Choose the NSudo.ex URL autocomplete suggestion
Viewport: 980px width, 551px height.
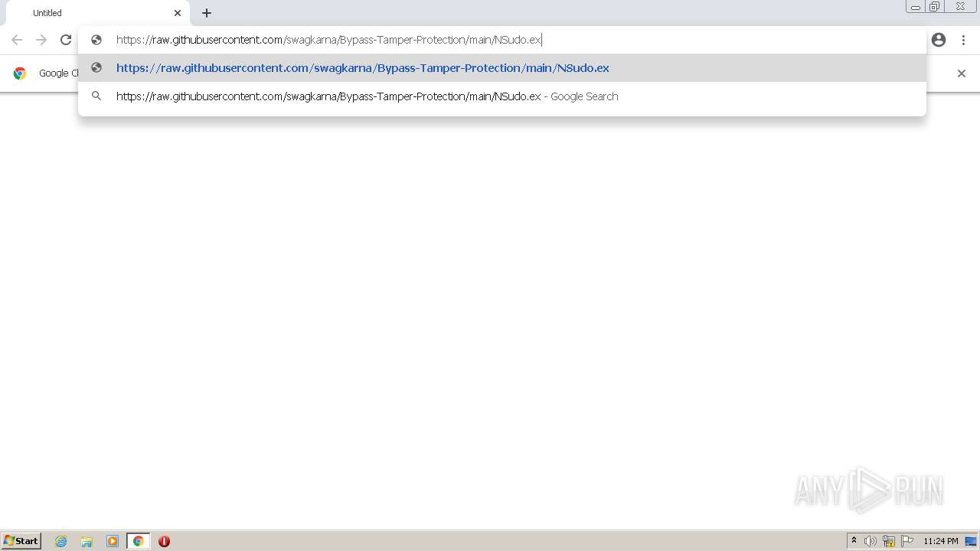point(502,68)
